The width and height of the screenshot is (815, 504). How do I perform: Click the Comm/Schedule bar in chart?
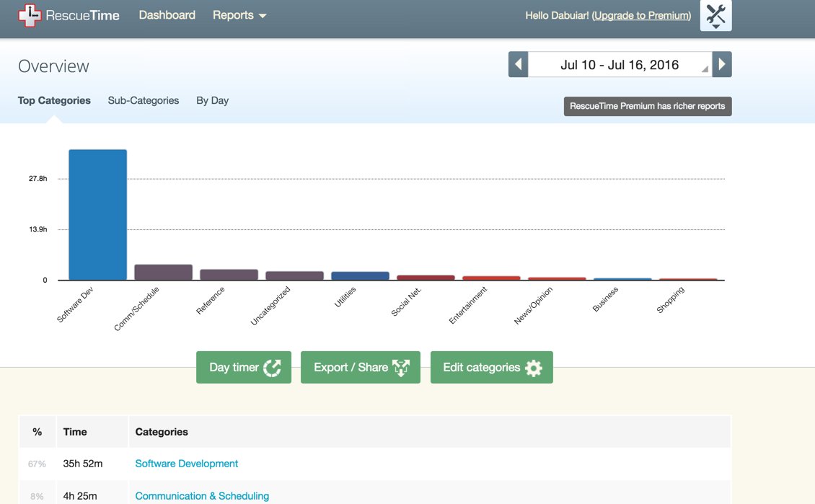(163, 273)
